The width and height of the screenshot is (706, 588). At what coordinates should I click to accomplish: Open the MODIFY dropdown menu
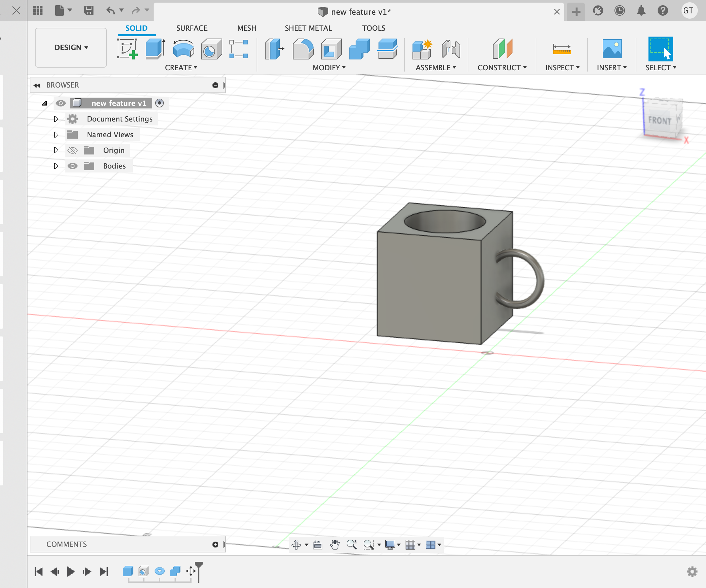click(329, 68)
